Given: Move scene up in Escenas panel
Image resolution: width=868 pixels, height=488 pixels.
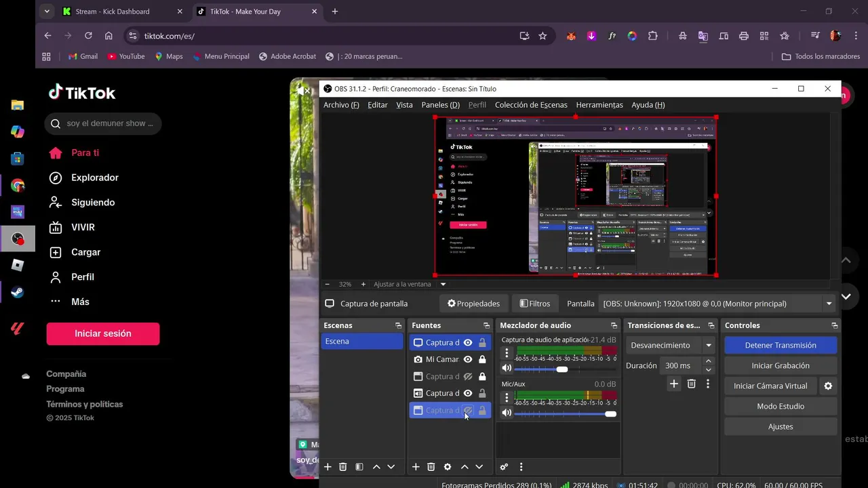Looking at the screenshot, I should (376, 467).
